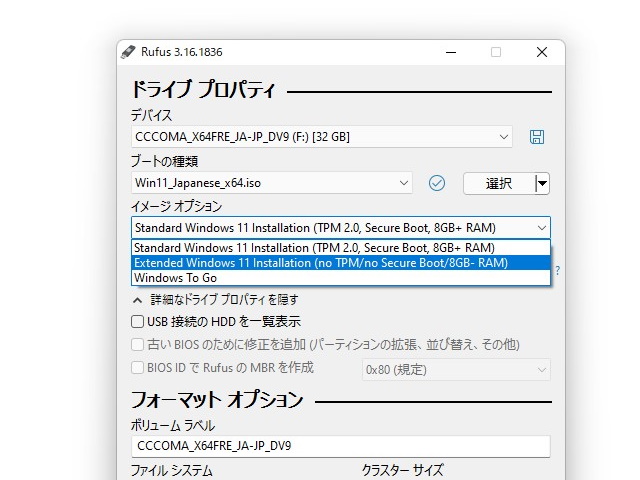Open the split arrow beside 選択 button
Image resolution: width=640 pixels, height=480 pixels.
(x=542, y=183)
